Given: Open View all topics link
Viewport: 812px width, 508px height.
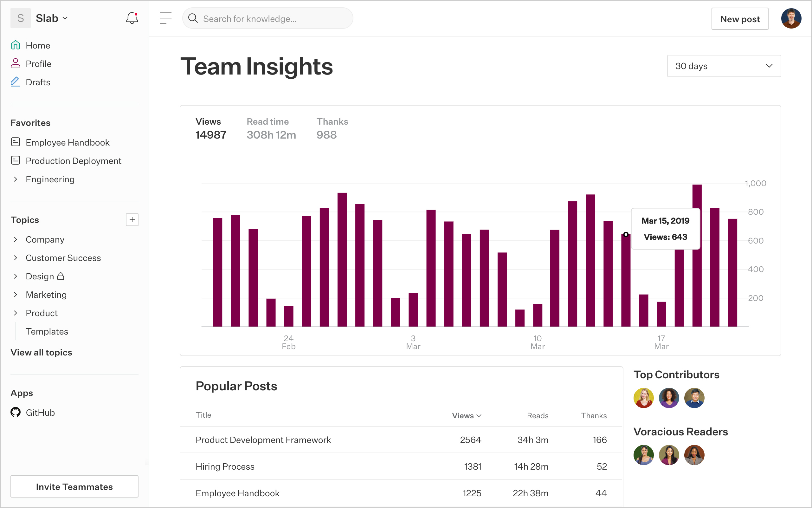Looking at the screenshot, I should (41, 352).
